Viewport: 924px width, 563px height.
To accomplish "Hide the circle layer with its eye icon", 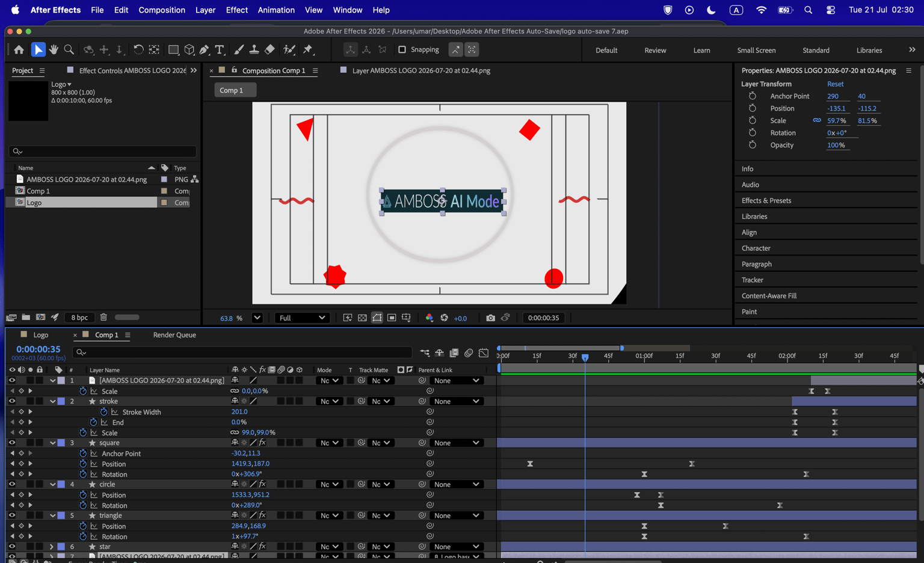I will (11, 484).
